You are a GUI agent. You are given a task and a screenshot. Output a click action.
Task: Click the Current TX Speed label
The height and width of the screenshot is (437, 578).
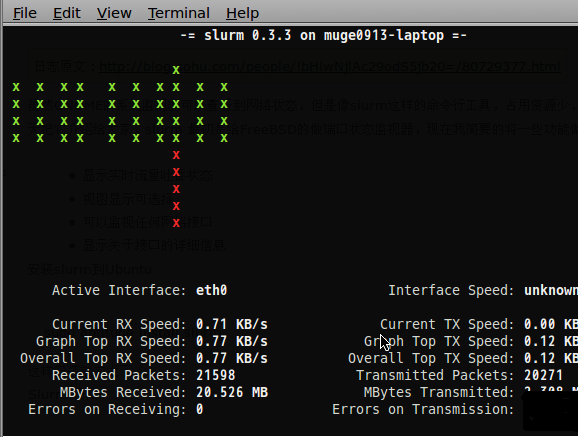447,324
